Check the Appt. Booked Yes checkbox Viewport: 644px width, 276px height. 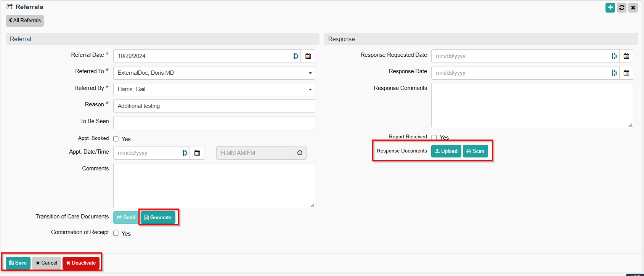pyautogui.click(x=116, y=139)
